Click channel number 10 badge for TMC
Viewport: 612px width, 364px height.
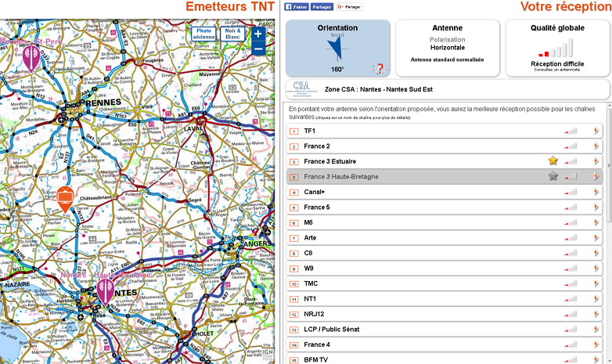294,284
